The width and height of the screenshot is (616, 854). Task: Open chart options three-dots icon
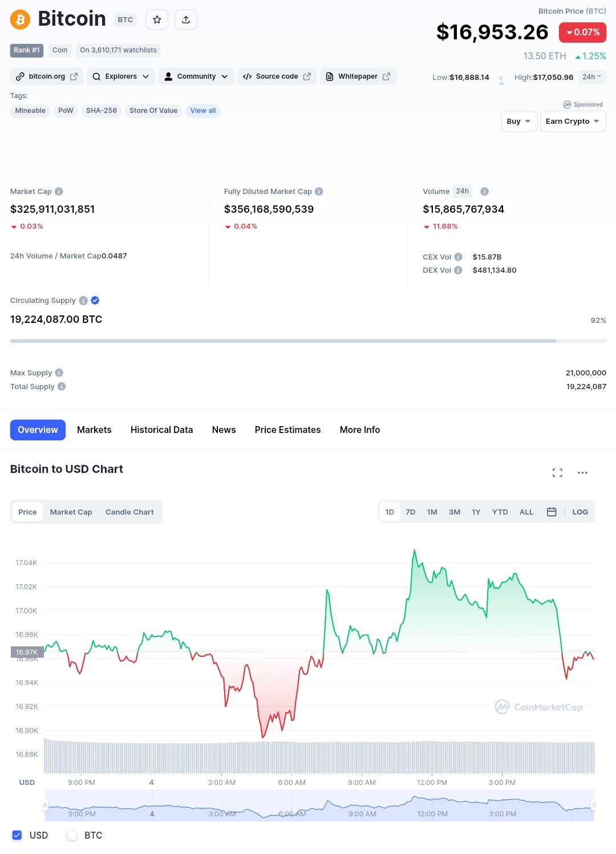click(x=582, y=473)
